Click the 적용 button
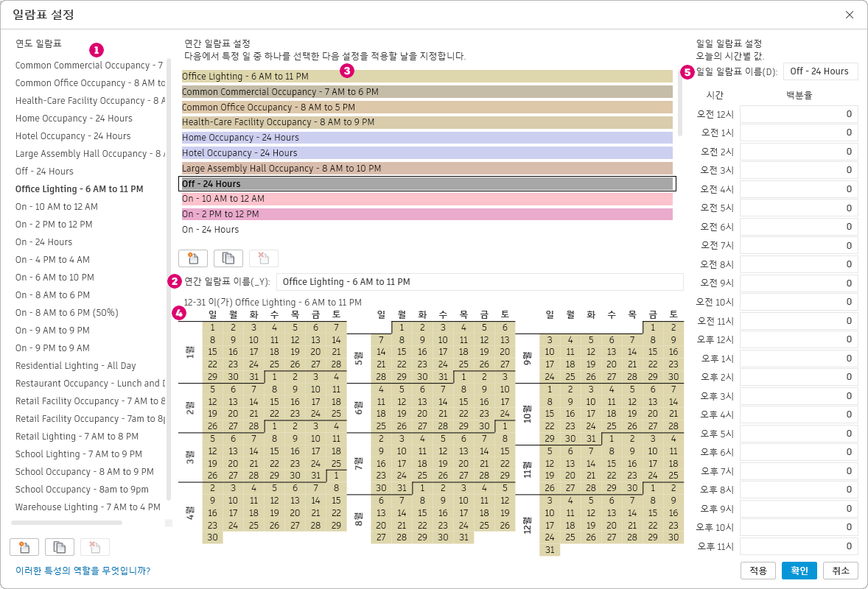This screenshot has width=868, height=589. coord(758,571)
